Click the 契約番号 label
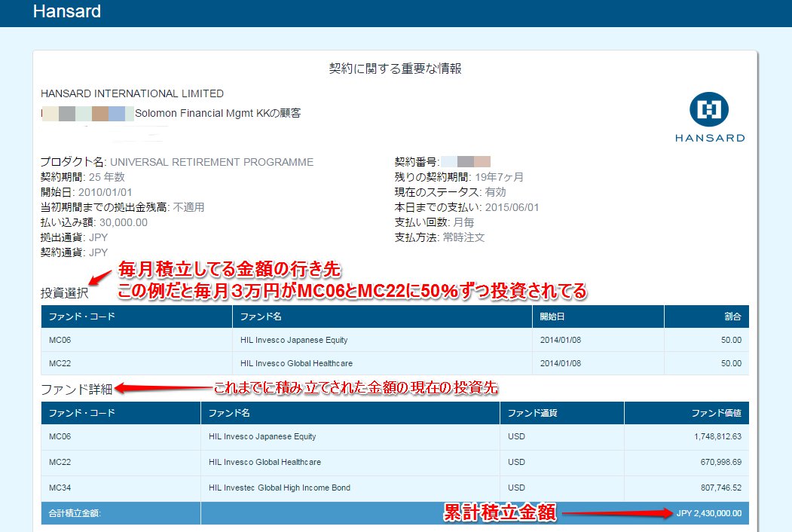 [417, 162]
